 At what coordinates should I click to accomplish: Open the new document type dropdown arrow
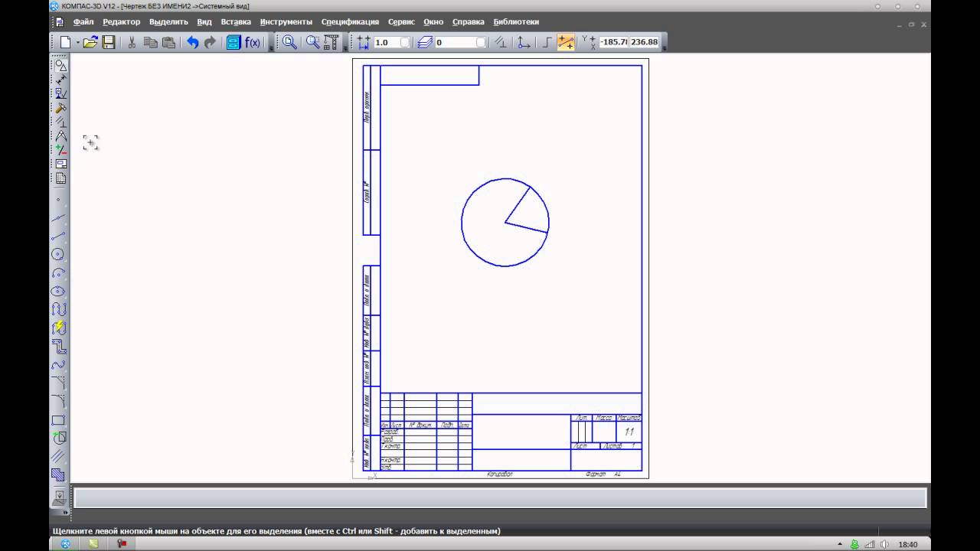[x=77, y=43]
